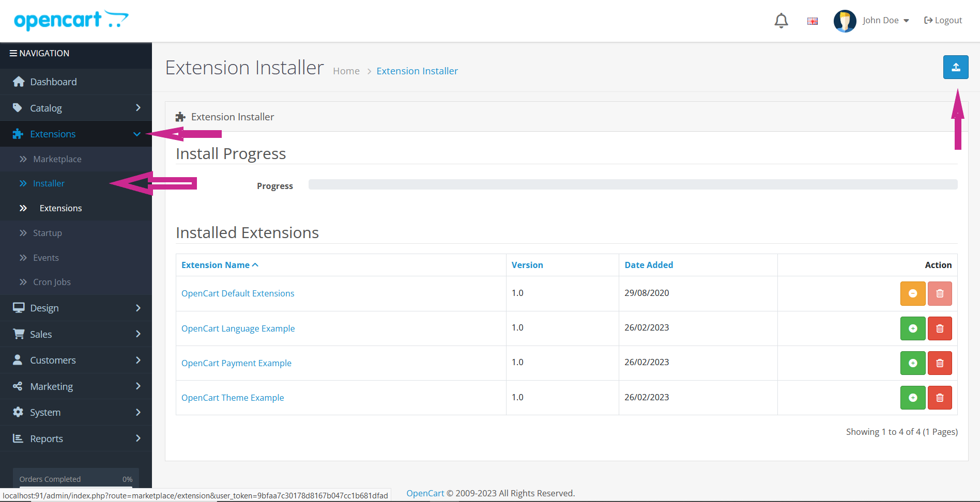Expand the Catalog menu
The height and width of the screenshot is (502, 980).
click(76, 108)
